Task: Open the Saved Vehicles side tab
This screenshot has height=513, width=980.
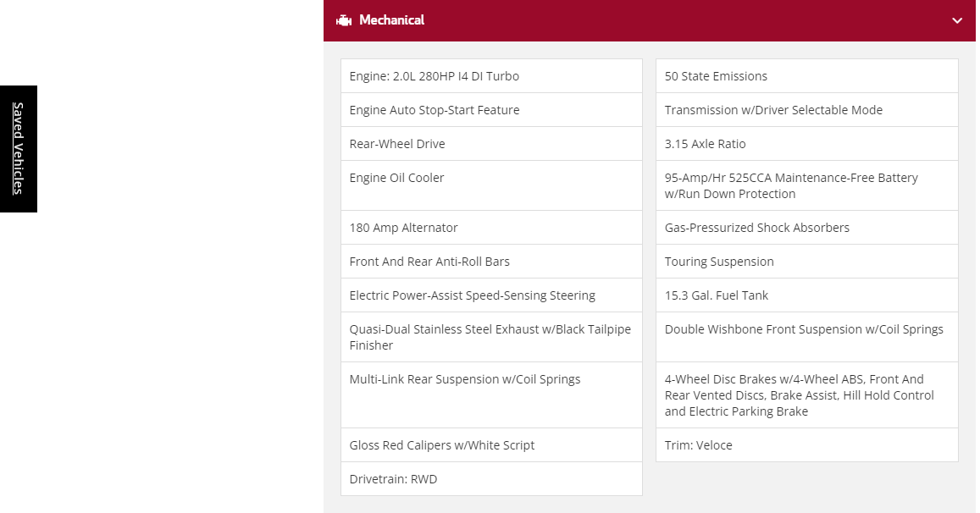Action: click(18, 149)
